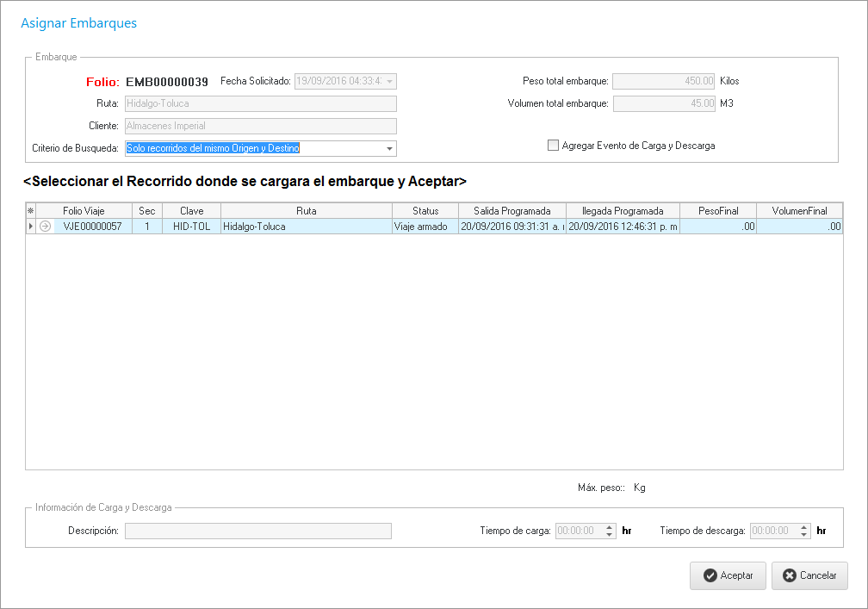This screenshot has width=868, height=609.
Task: Click the PesoFinal column header
Action: coord(718,211)
